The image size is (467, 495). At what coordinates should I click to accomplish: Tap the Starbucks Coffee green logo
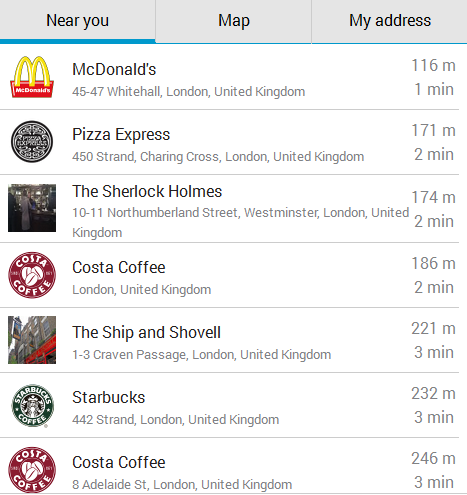click(x=32, y=406)
